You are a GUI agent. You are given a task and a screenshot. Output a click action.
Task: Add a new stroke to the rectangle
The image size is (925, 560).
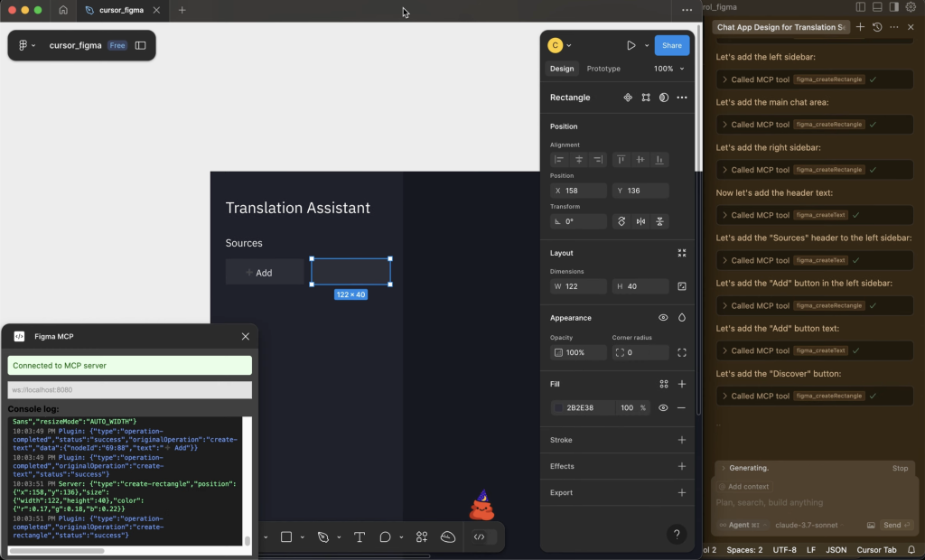682,440
